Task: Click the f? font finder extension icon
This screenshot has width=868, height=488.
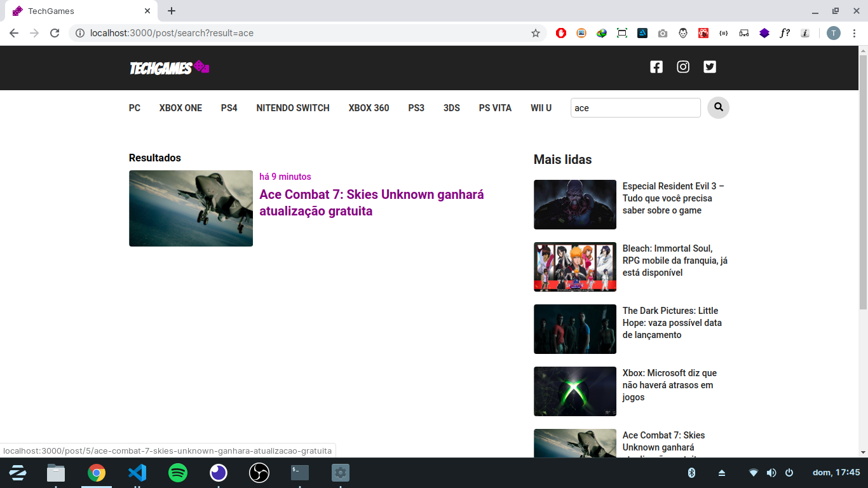Action: pos(785,33)
